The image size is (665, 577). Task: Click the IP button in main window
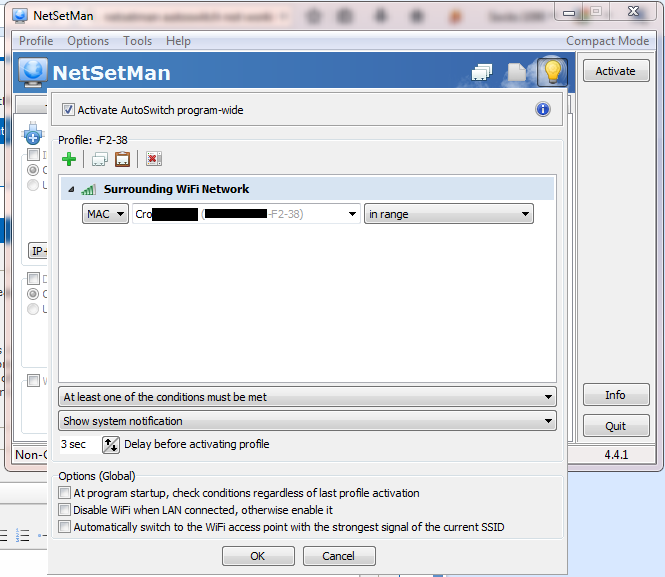(38, 251)
